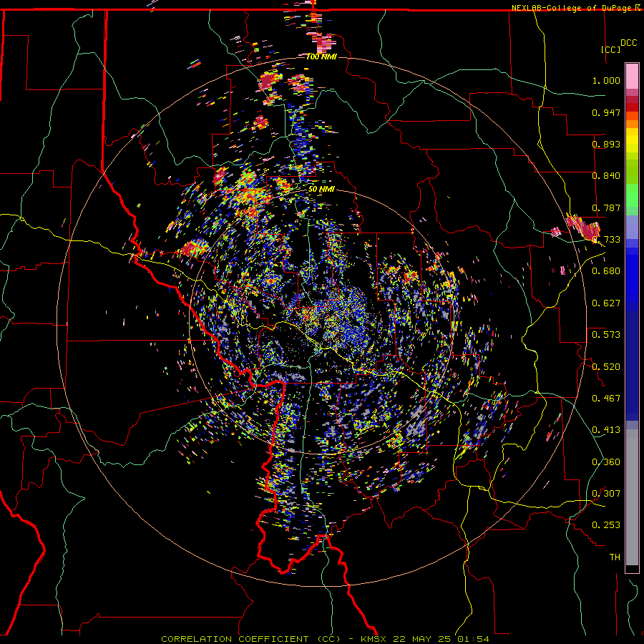This screenshot has width=644, height=644.
Task: Click the 0.413 legend value
Action: [x=606, y=430]
